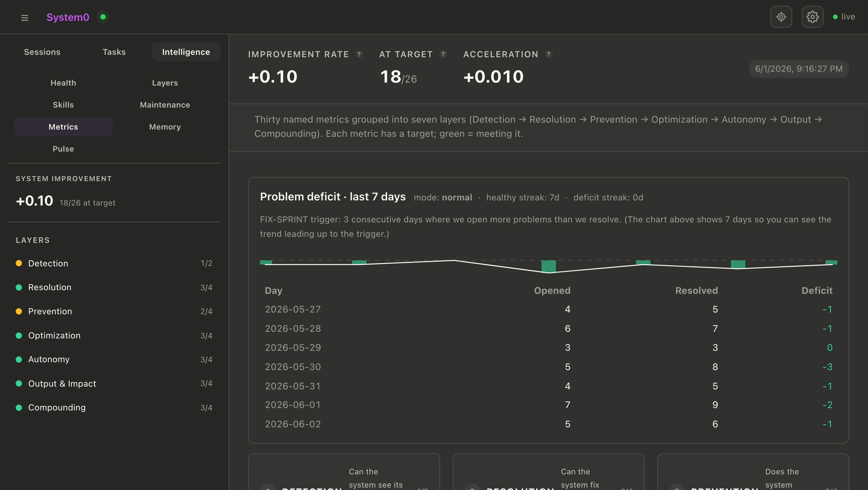
Task: Click the 2026-06-02 table row date
Action: pos(293,424)
